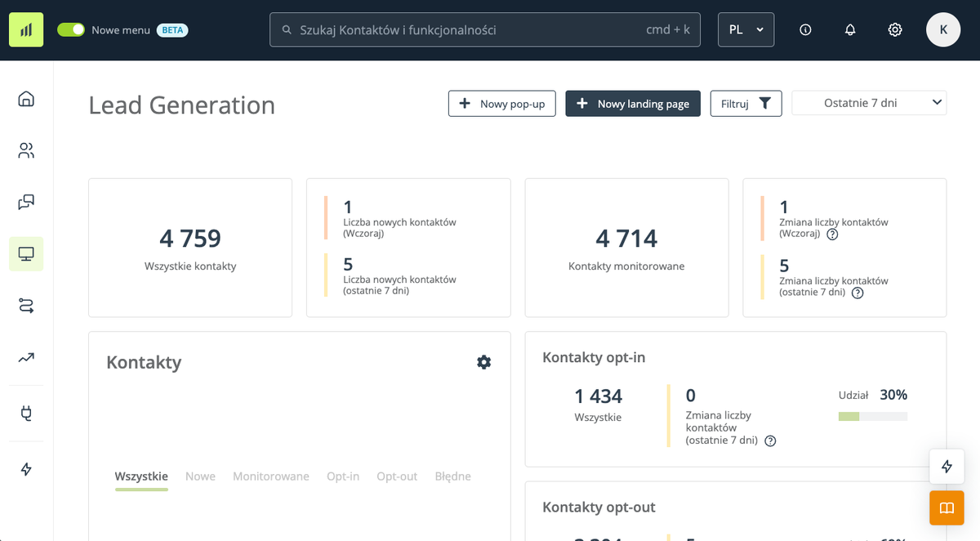Open settings gear in top header

895,29
